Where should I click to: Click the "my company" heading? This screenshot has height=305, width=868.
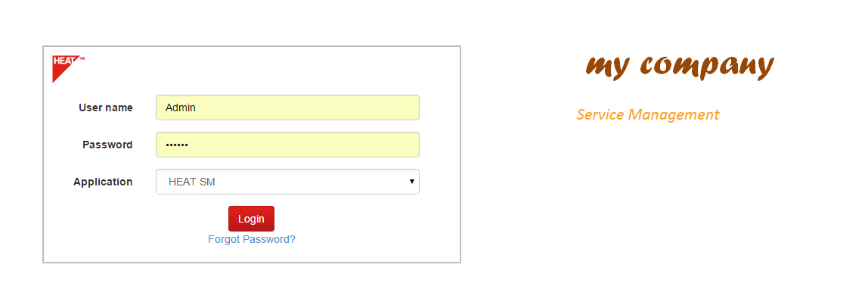pos(679,65)
